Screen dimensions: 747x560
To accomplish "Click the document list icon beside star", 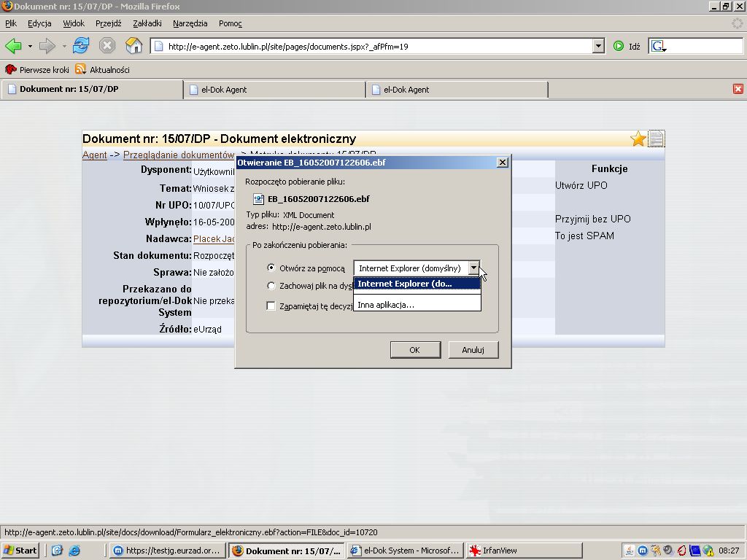I will pyautogui.click(x=657, y=139).
